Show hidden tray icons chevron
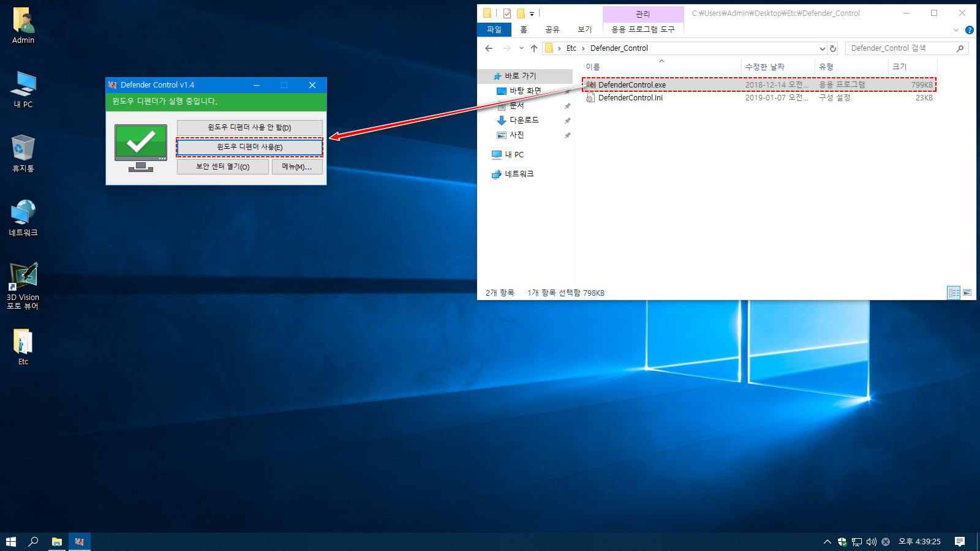Image resolution: width=980 pixels, height=551 pixels. point(827,542)
